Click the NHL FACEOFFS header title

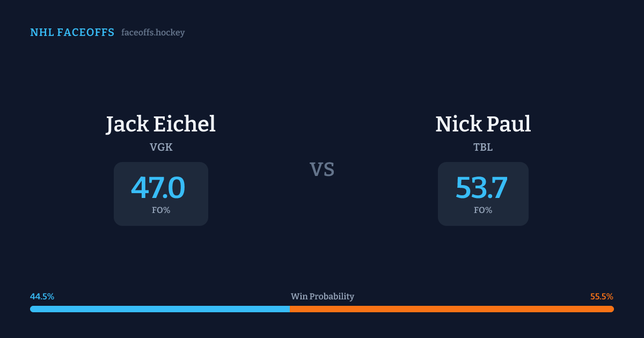pos(72,33)
